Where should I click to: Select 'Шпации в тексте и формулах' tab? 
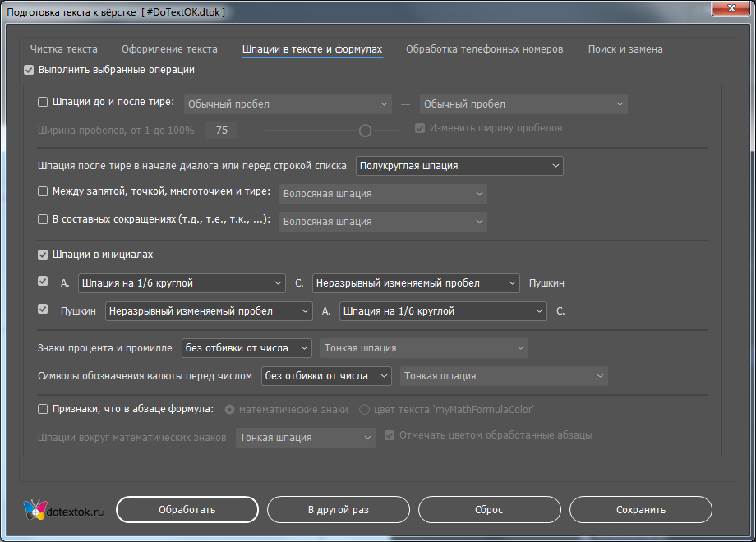(312, 49)
